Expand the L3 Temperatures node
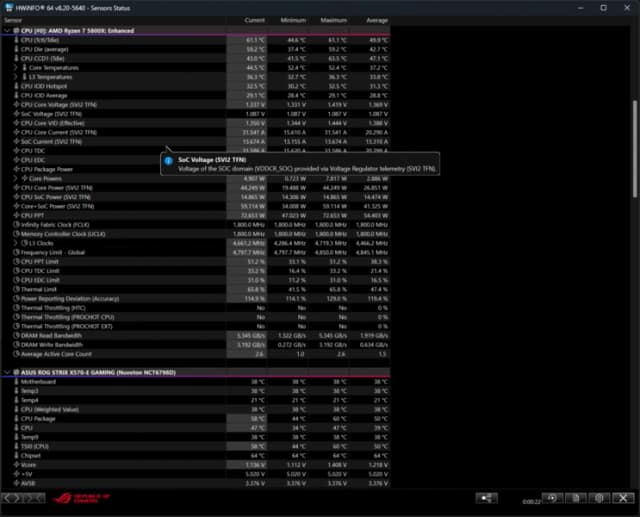Screen dimensions: 640x517 [x=16, y=77]
